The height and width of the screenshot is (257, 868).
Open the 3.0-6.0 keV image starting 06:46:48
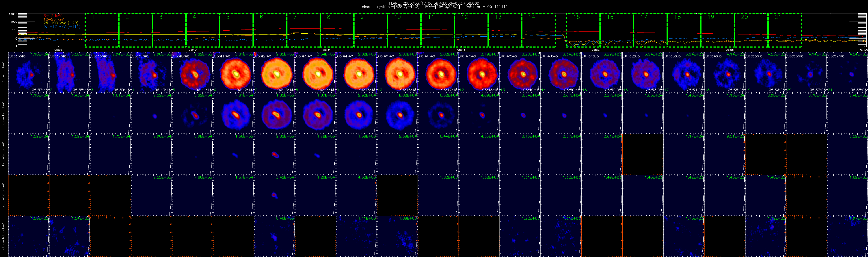tap(438, 72)
